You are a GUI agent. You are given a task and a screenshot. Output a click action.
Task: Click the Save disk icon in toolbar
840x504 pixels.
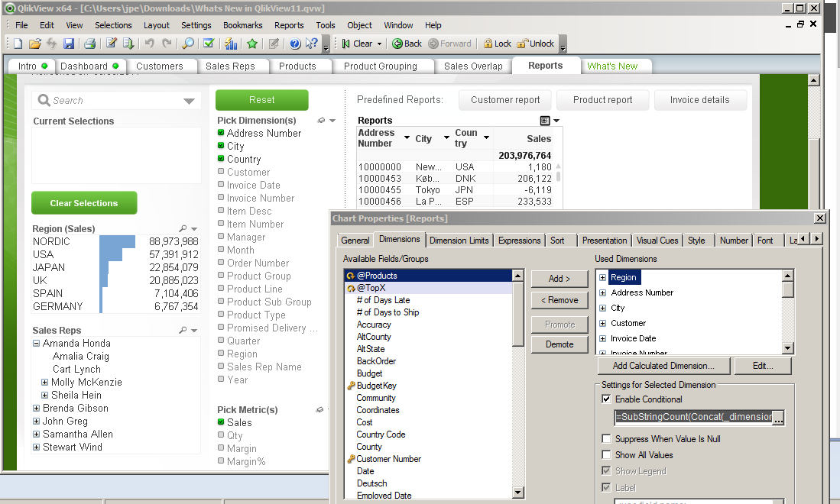pos(69,44)
